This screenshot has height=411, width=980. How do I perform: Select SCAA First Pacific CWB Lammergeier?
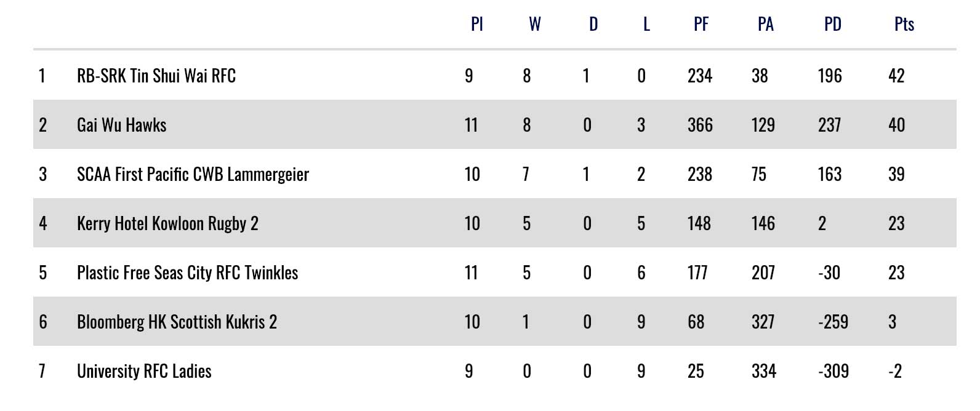[x=193, y=174]
